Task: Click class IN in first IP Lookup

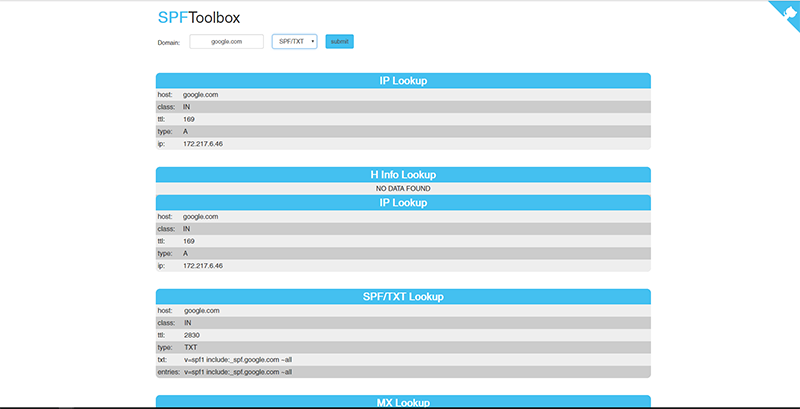Action: [186, 107]
